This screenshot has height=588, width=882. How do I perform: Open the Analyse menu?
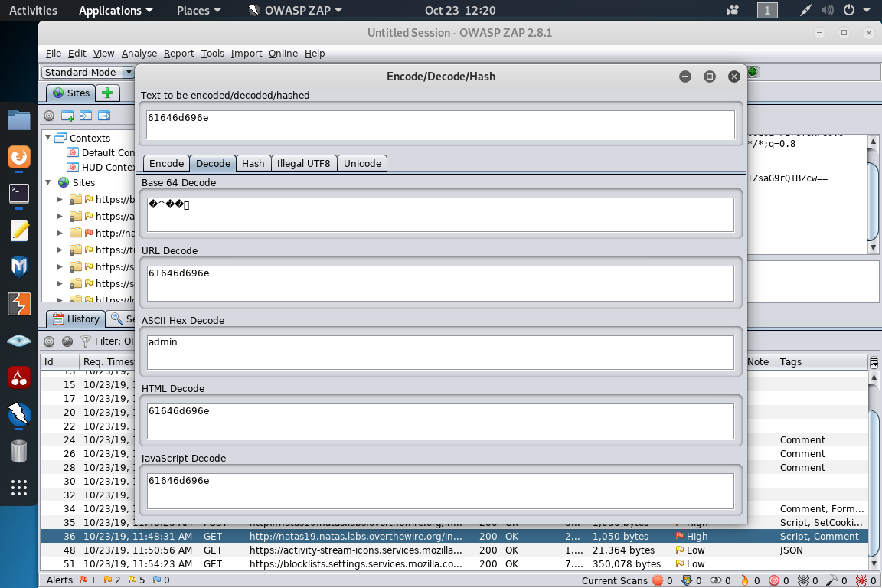click(139, 53)
